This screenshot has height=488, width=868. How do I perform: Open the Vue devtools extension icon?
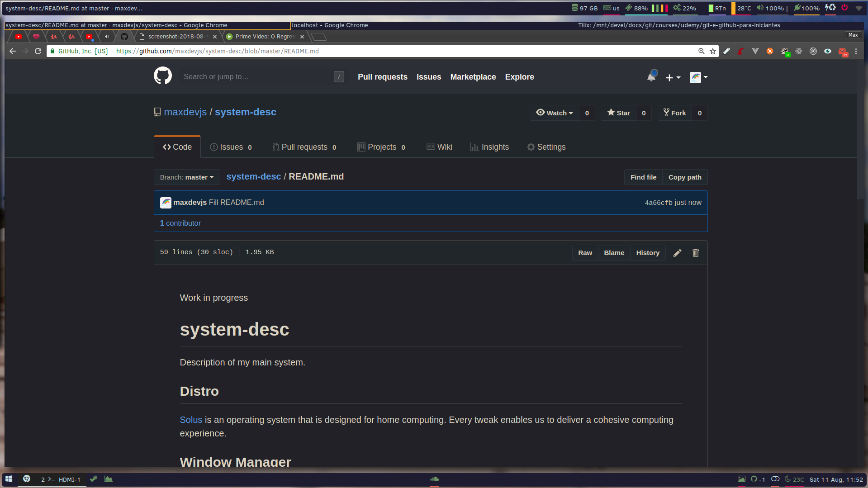755,51
